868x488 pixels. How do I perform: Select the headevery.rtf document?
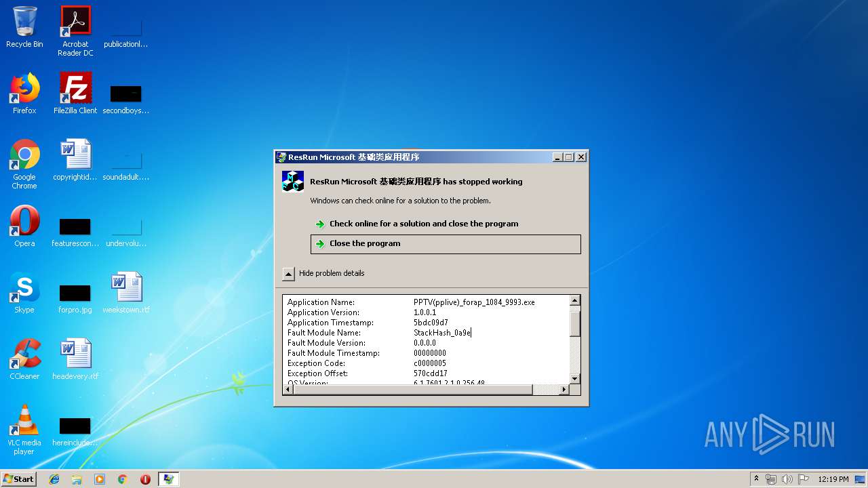click(x=75, y=359)
